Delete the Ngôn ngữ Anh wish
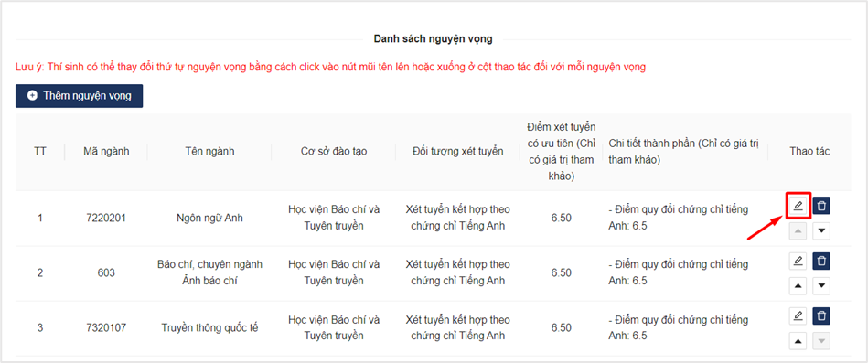The height and width of the screenshot is (363, 868). (x=821, y=206)
